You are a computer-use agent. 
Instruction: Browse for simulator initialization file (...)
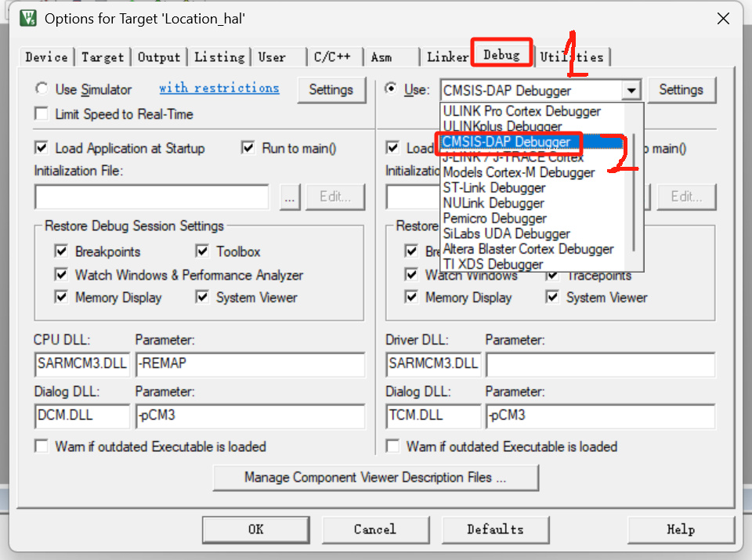coord(290,197)
